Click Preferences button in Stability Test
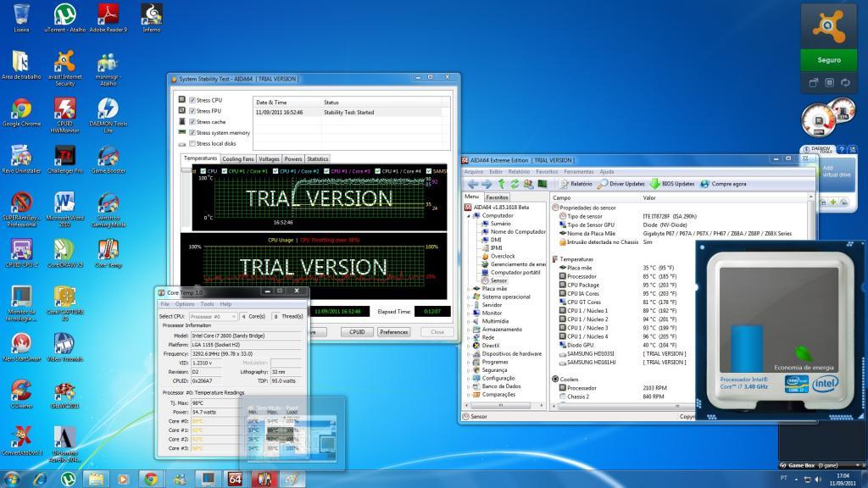Image resolution: width=868 pixels, height=488 pixels. coord(393,332)
